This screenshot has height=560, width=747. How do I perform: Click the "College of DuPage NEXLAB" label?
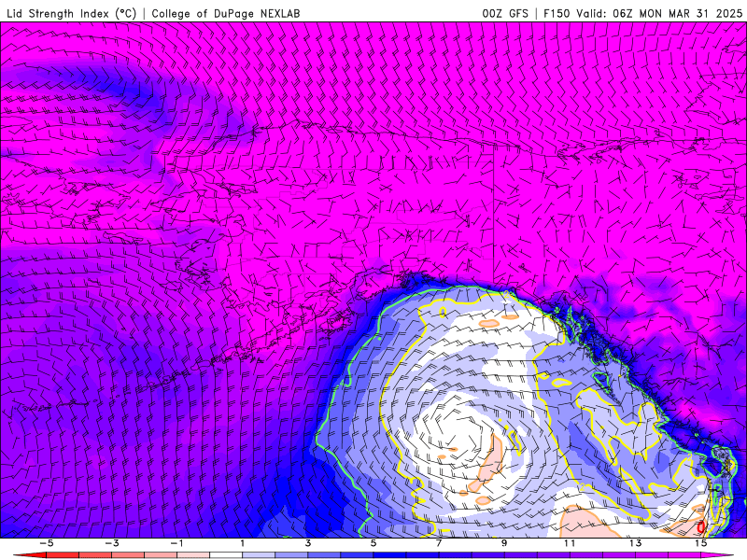(226, 13)
